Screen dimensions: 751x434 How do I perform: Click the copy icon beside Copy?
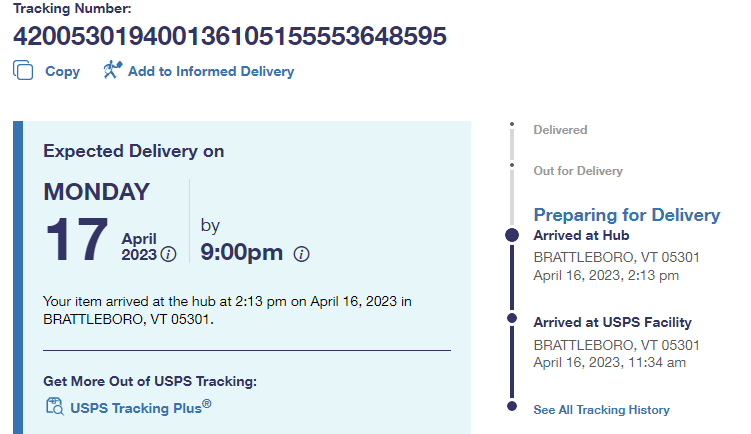click(x=23, y=71)
